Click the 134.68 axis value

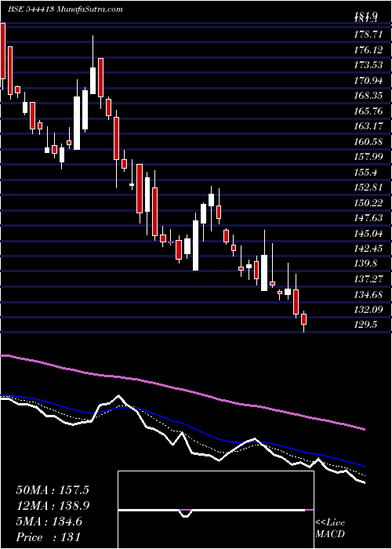[x=367, y=294]
